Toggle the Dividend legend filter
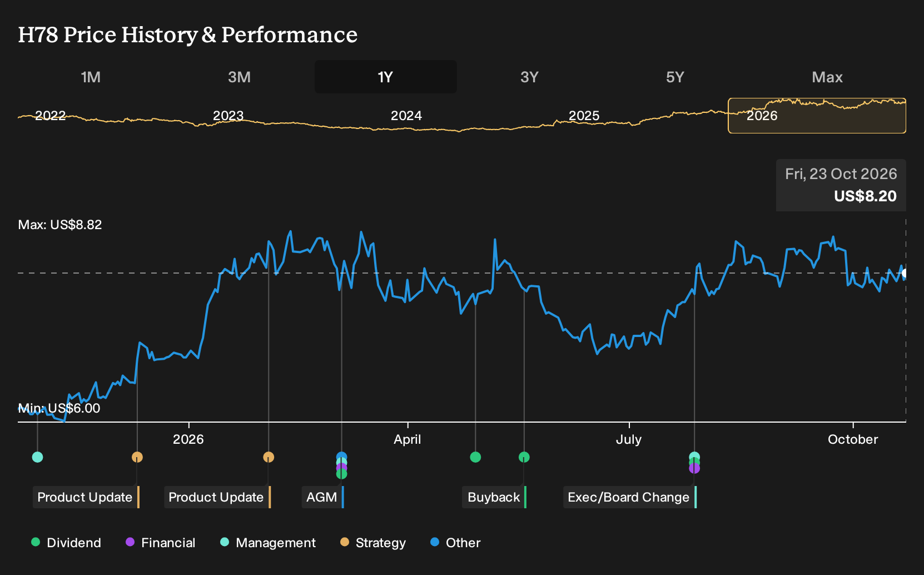 click(66, 542)
